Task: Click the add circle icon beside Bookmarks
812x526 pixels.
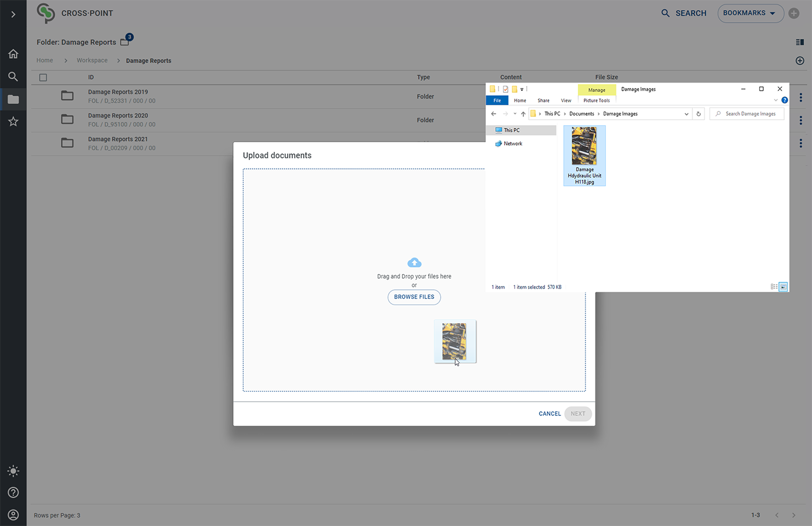Action: pos(794,13)
